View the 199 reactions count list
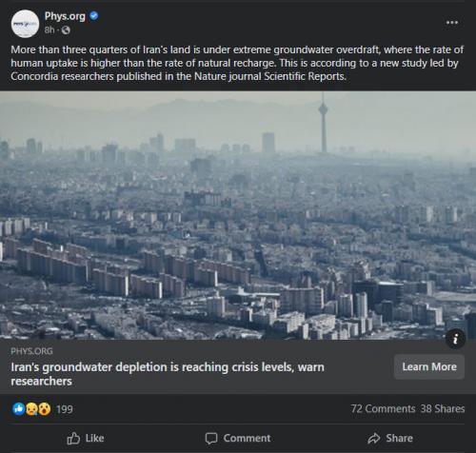Screen dimensions: 476x453 pyautogui.click(x=65, y=409)
